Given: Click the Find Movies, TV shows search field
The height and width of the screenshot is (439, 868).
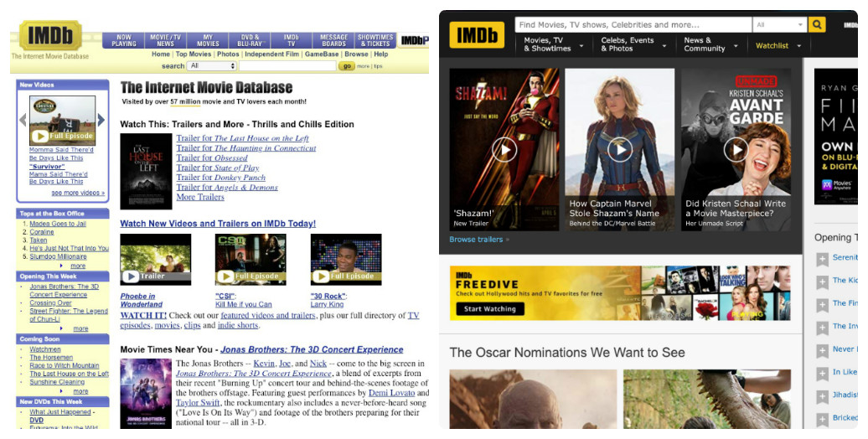Looking at the screenshot, I should (633, 24).
